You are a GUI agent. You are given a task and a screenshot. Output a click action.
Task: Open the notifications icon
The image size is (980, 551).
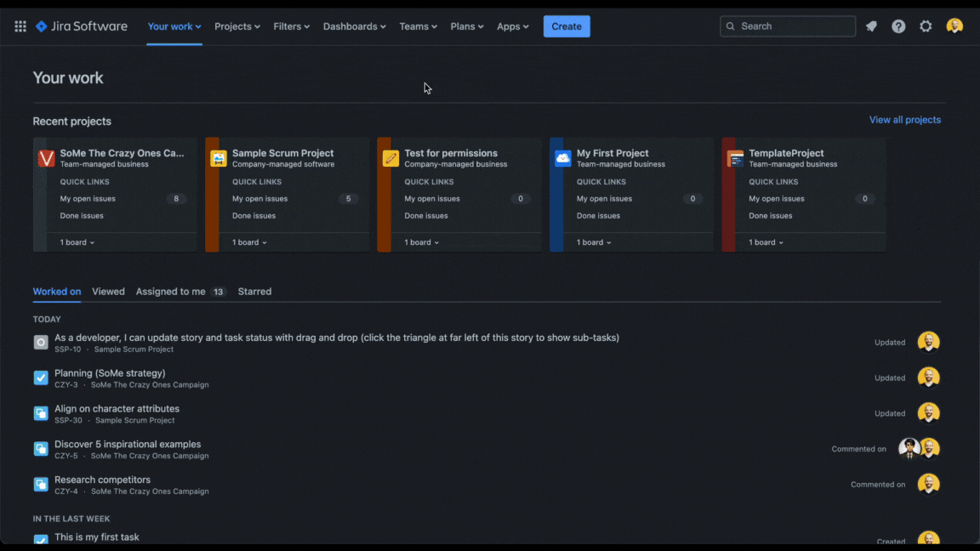[871, 26]
